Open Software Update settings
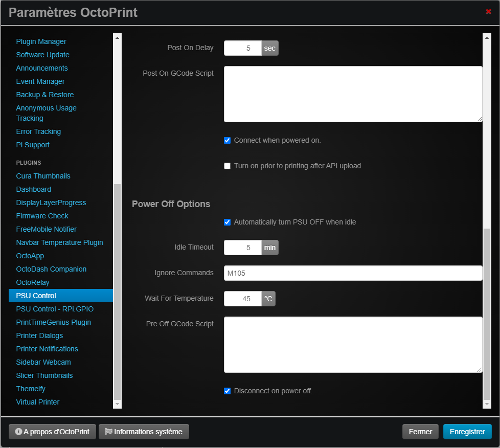500x448 pixels. click(43, 55)
